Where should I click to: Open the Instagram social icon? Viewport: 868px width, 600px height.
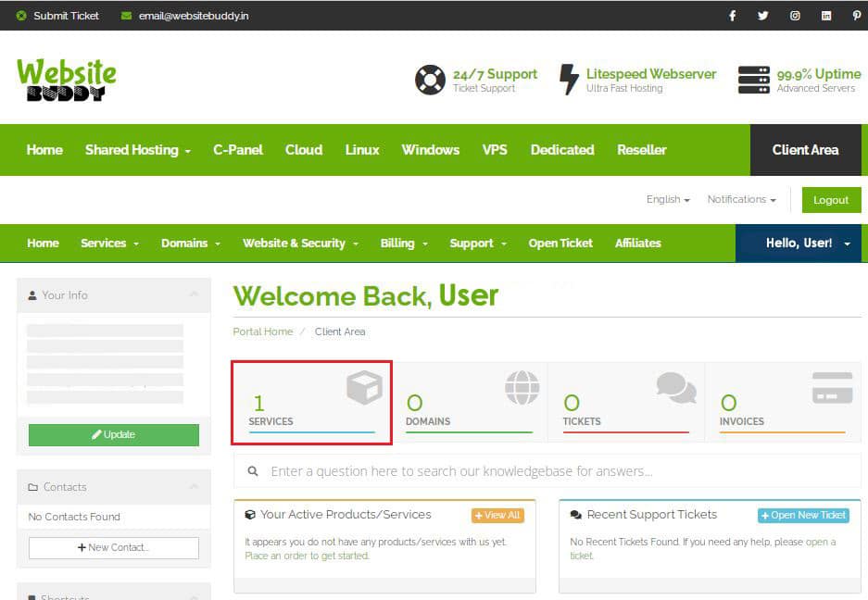[795, 16]
